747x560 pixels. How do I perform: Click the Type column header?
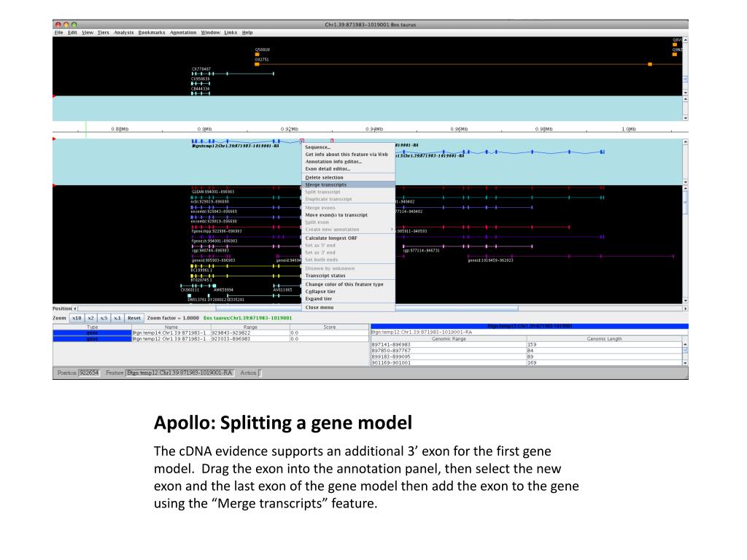93,327
